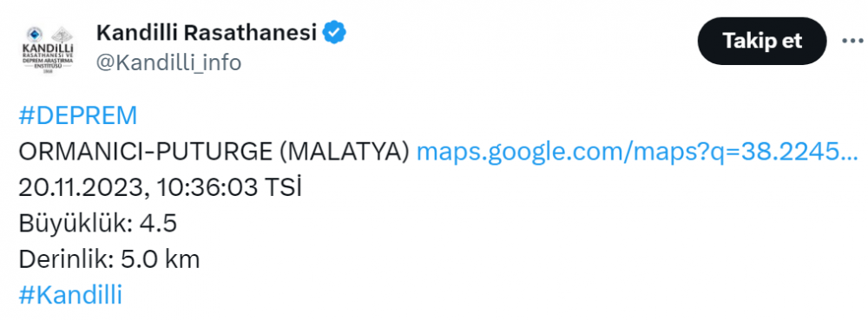
Task: Click the Takip et follow button
Action: click(x=762, y=41)
